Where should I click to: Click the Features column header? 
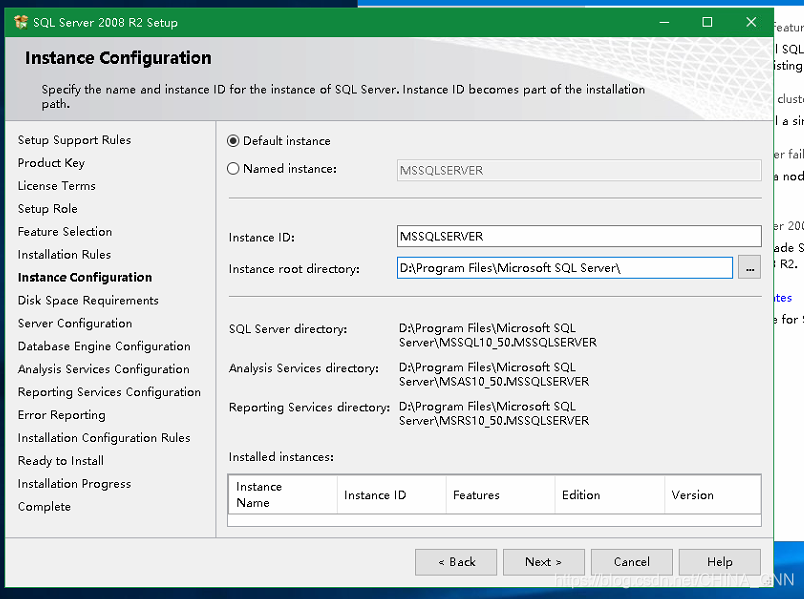[501, 494]
